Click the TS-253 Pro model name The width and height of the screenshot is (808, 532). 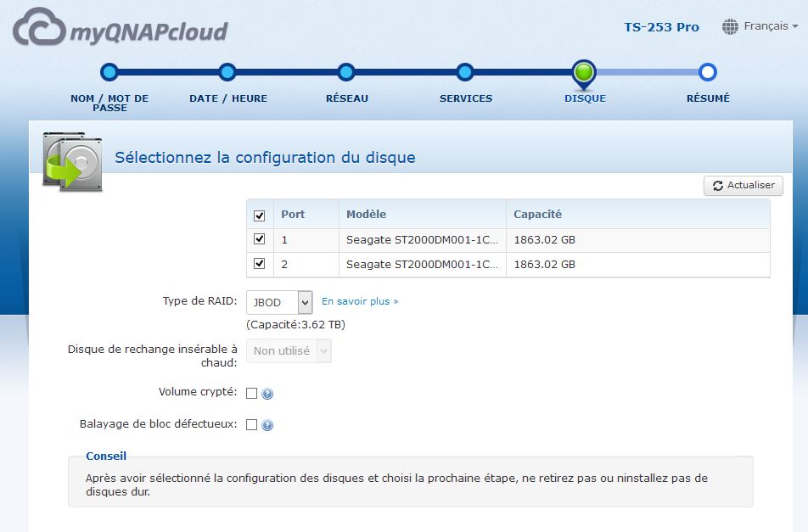[x=662, y=27]
